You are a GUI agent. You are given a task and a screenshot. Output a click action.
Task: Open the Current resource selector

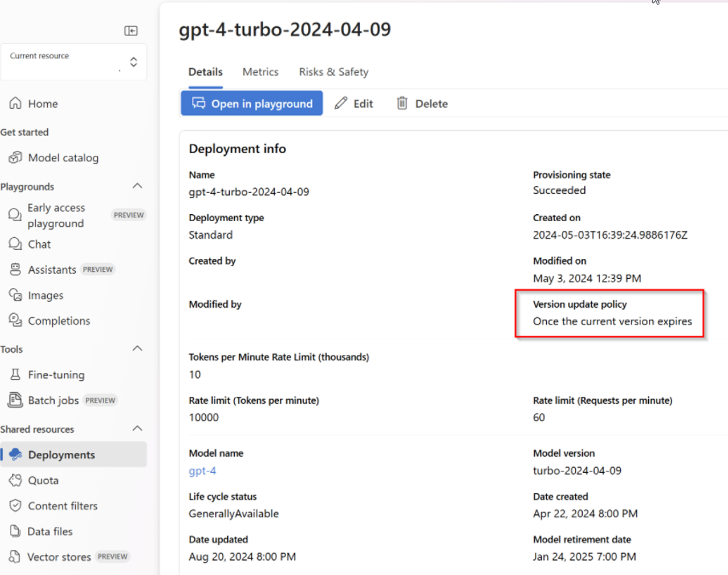(73, 62)
